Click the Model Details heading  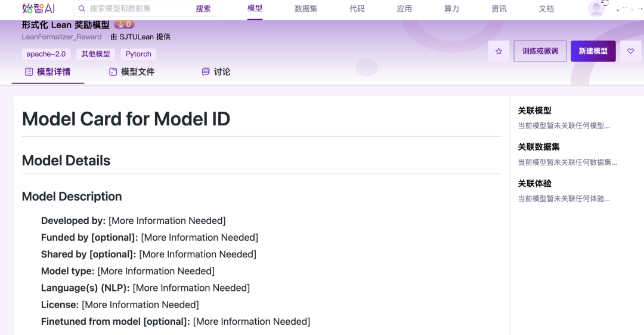tap(66, 161)
